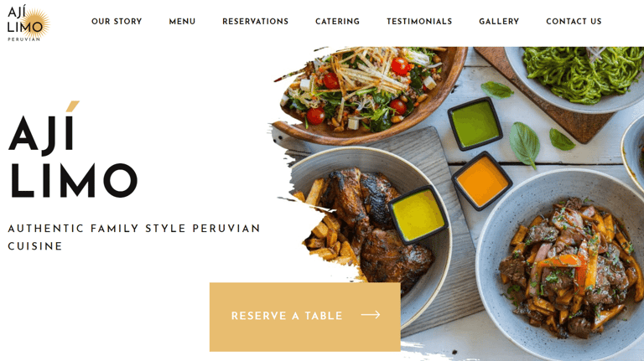Click the orange sauce dipping cup

482,181
